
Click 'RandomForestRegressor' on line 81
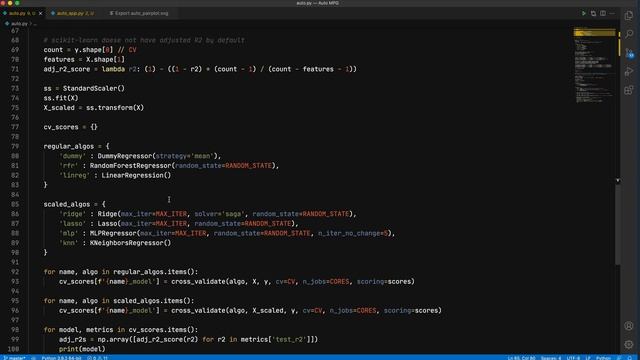tap(130, 166)
